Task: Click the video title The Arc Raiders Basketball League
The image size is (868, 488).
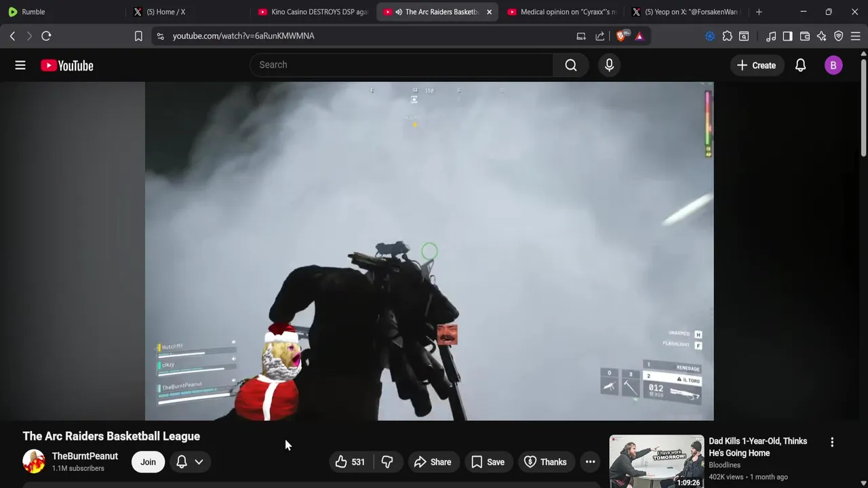Action: pos(111,436)
